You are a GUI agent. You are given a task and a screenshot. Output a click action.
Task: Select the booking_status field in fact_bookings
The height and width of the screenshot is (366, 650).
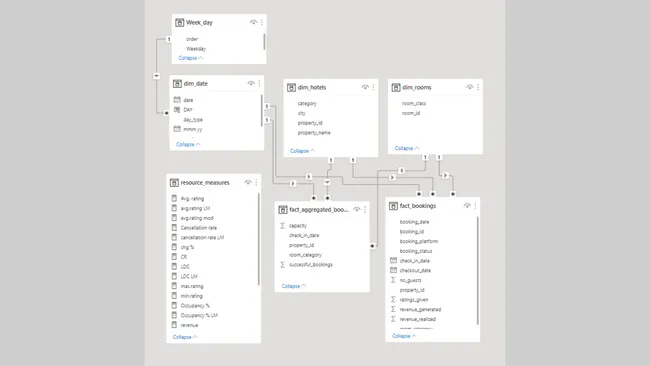click(x=416, y=251)
